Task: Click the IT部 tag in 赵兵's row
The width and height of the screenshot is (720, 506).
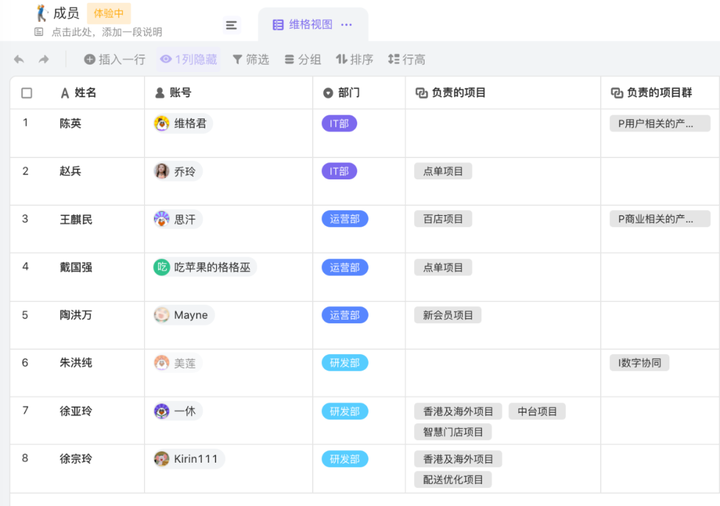Action: click(x=339, y=171)
